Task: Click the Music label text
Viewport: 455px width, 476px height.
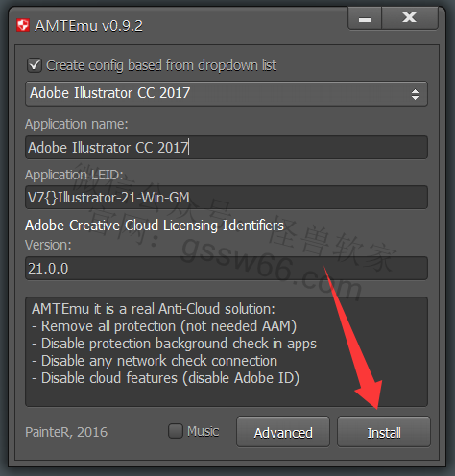Action: 204,431
